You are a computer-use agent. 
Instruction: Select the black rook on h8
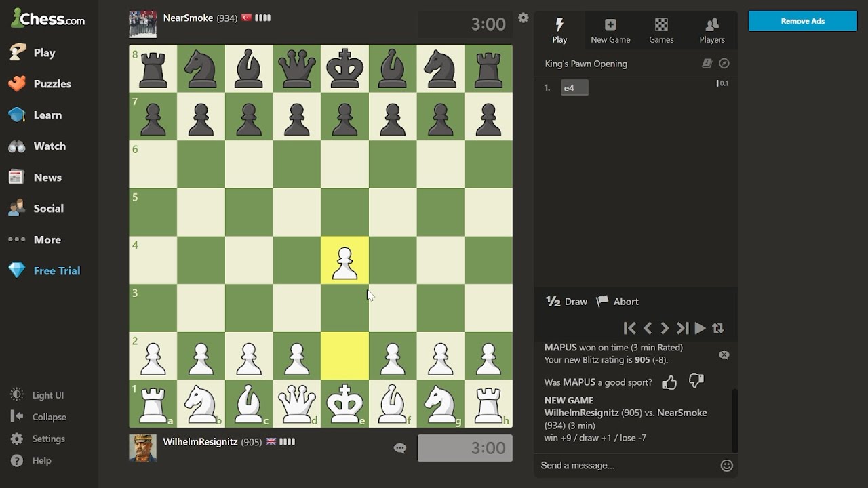tap(489, 68)
